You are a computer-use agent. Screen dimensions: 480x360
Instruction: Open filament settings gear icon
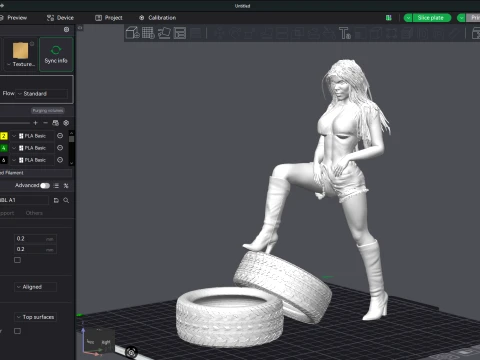pyautogui.click(x=66, y=123)
